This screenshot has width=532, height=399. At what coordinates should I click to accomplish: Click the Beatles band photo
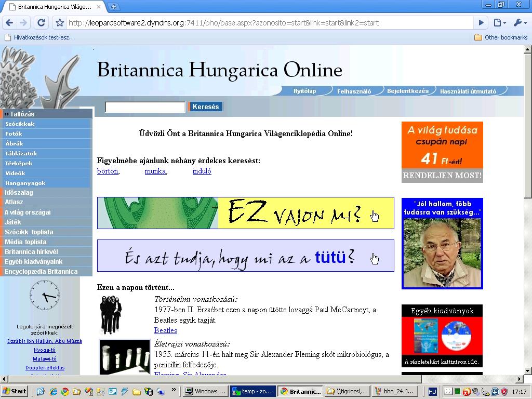pyautogui.click(x=111, y=314)
